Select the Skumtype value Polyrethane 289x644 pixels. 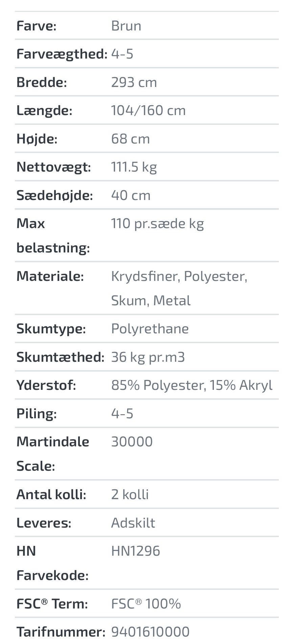[150, 329]
